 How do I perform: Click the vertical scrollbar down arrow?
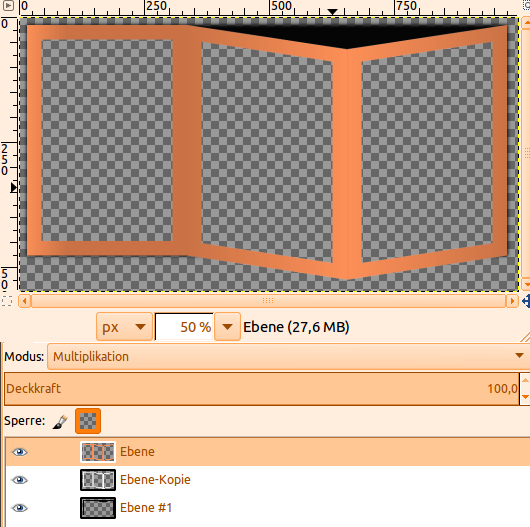point(526,284)
